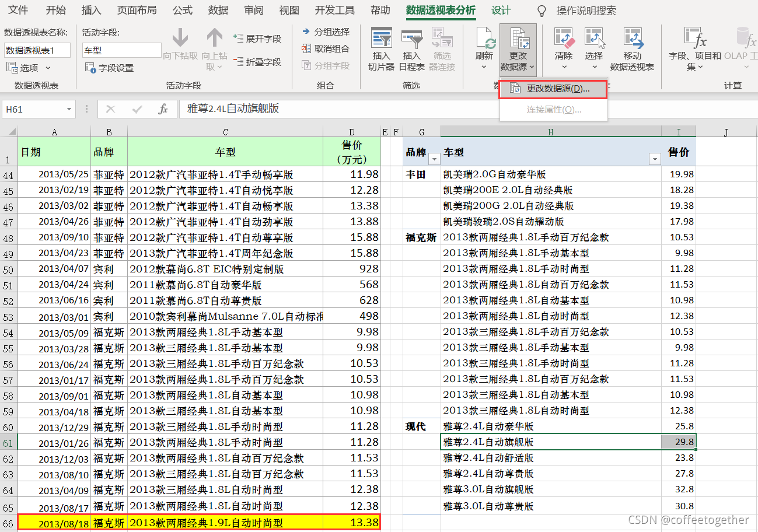Switch to the 公式 tab
Screen dimensions: 758x532
coord(183,10)
